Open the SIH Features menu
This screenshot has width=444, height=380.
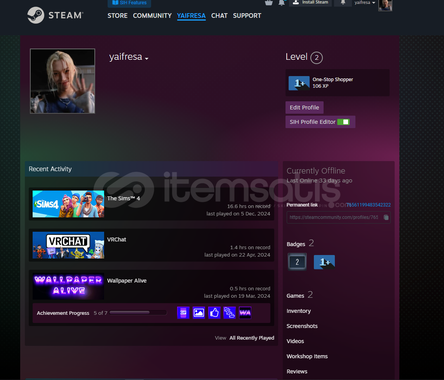pos(129,3)
